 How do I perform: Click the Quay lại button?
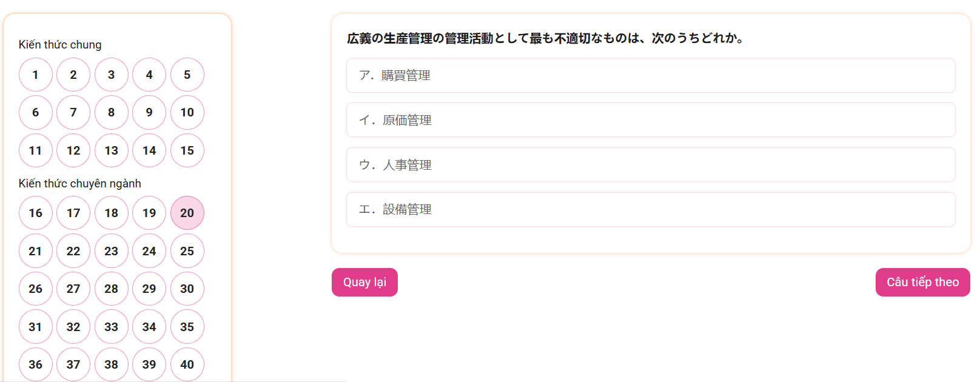[x=364, y=283]
